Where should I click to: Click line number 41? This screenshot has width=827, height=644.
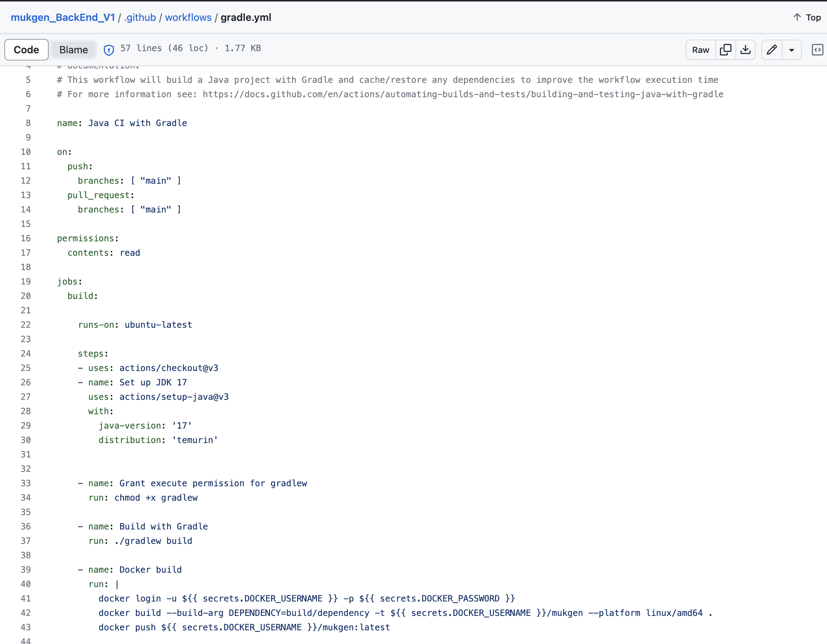[x=26, y=599]
